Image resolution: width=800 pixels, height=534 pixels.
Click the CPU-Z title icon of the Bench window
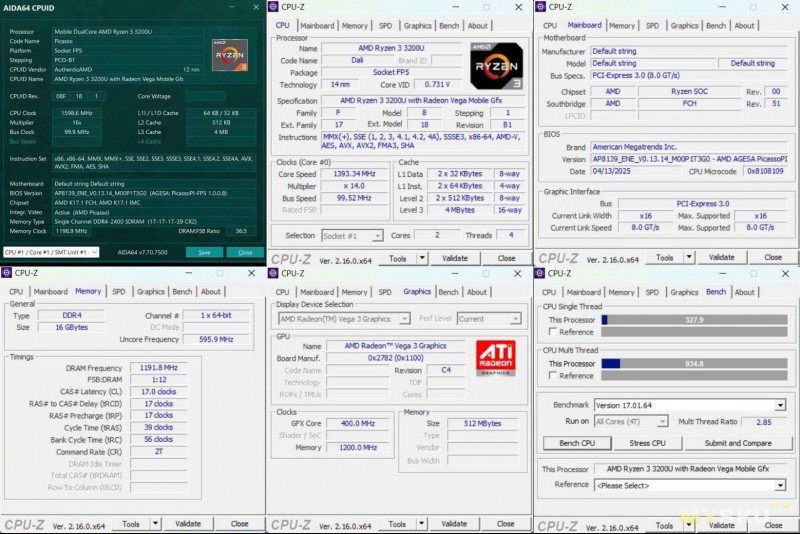[x=540, y=273]
